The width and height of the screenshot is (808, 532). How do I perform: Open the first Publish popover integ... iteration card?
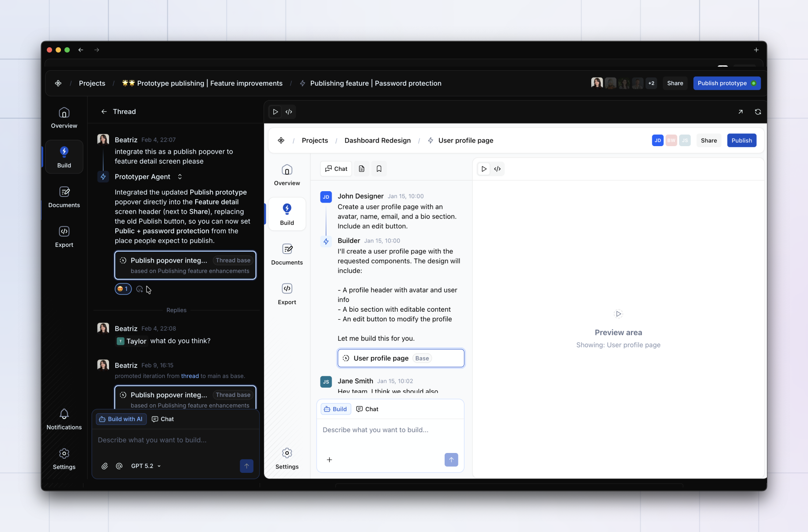185,265
